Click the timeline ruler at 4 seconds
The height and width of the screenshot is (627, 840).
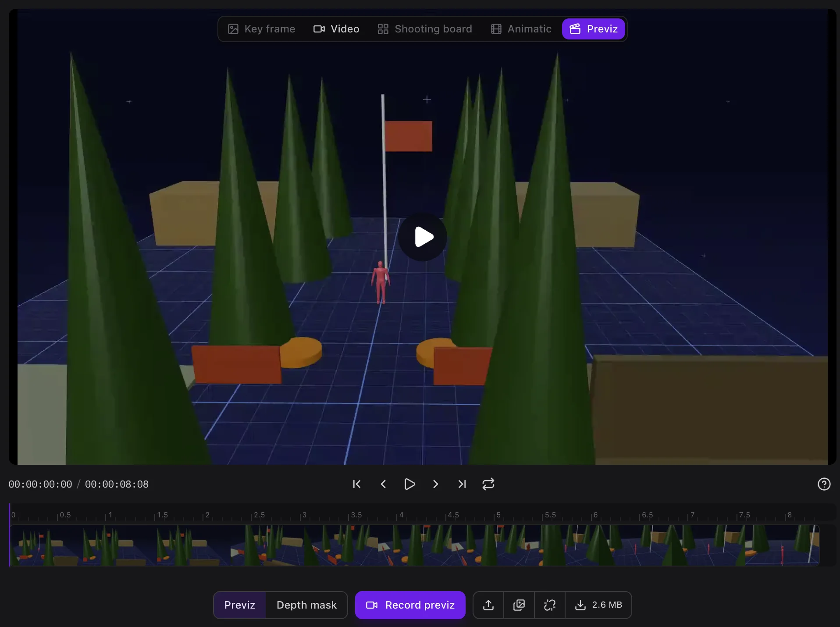397,515
